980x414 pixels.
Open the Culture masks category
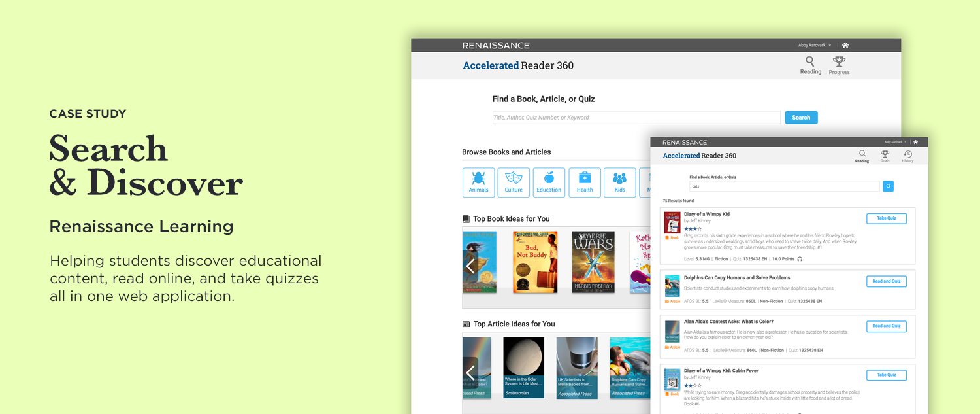click(514, 182)
